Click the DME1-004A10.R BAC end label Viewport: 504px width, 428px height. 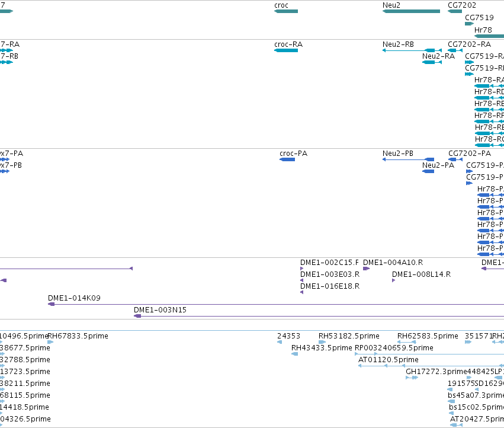pyautogui.click(x=393, y=263)
